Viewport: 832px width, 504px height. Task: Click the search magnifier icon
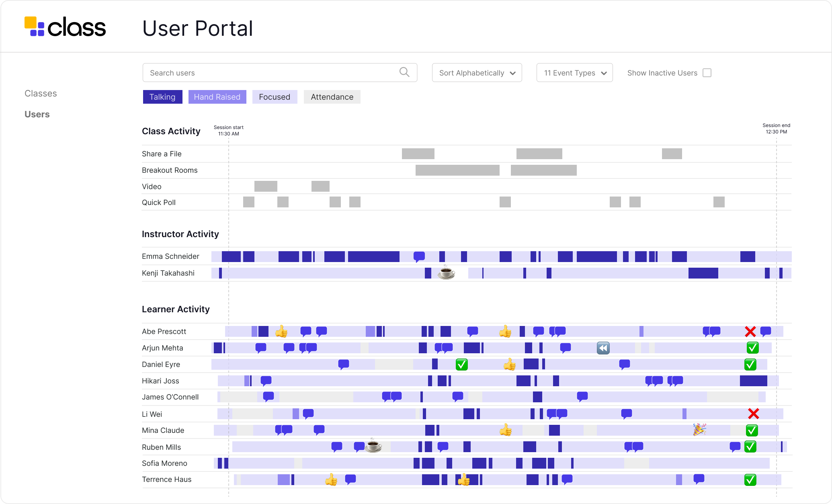(404, 72)
